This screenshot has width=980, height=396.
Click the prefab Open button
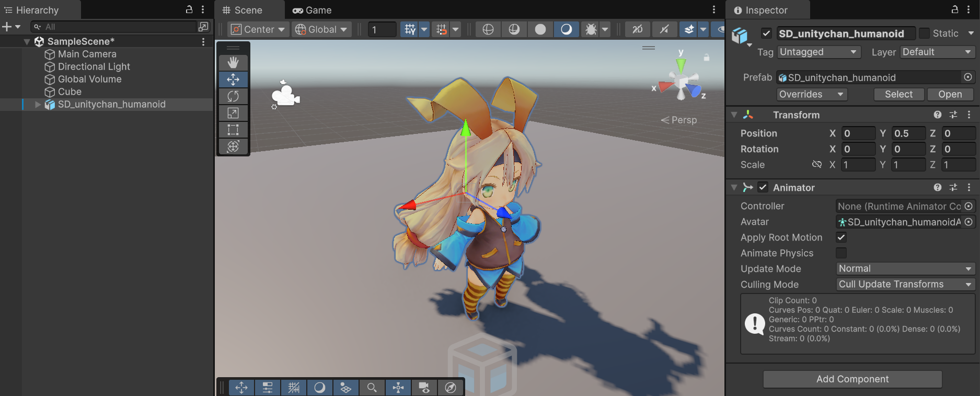point(950,94)
